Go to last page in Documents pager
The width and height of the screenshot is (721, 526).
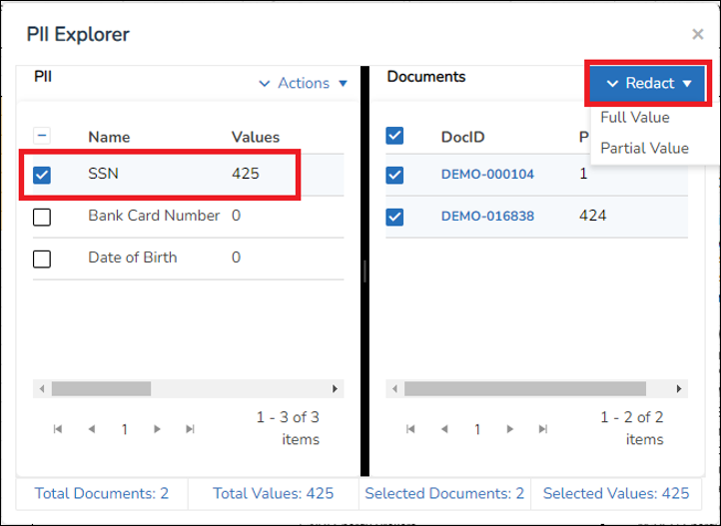coord(542,429)
